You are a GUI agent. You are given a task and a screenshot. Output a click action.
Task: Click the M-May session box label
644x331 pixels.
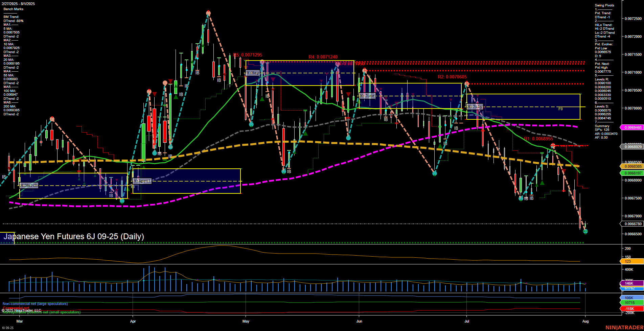pos(253,73)
